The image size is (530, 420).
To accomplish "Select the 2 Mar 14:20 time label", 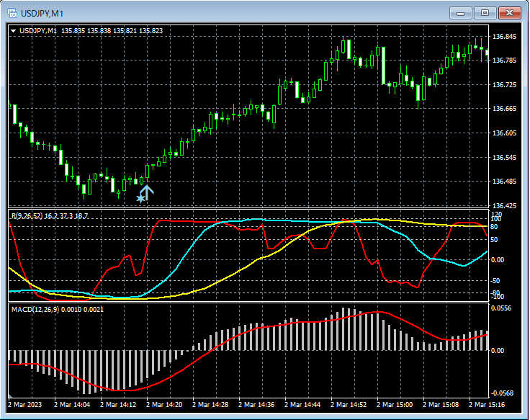I will click(166, 405).
